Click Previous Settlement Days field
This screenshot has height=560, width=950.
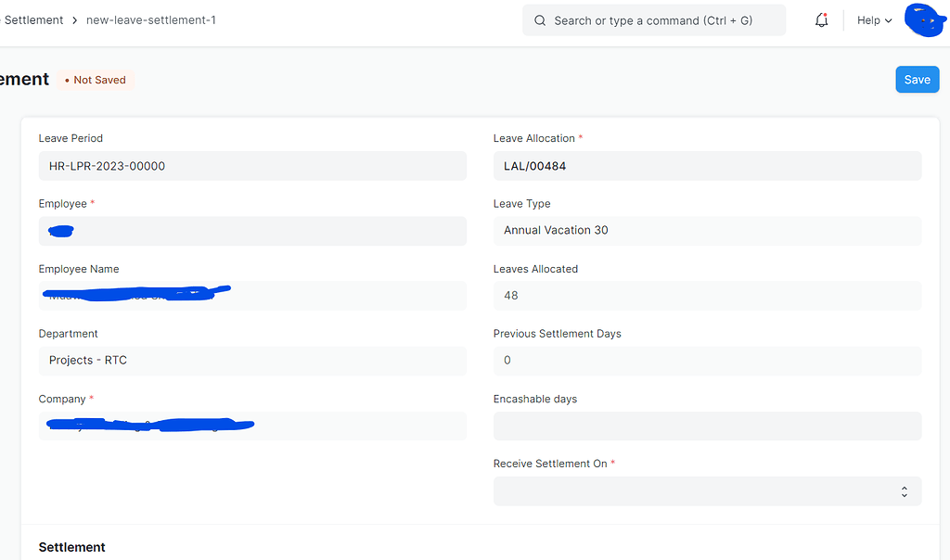[707, 361]
